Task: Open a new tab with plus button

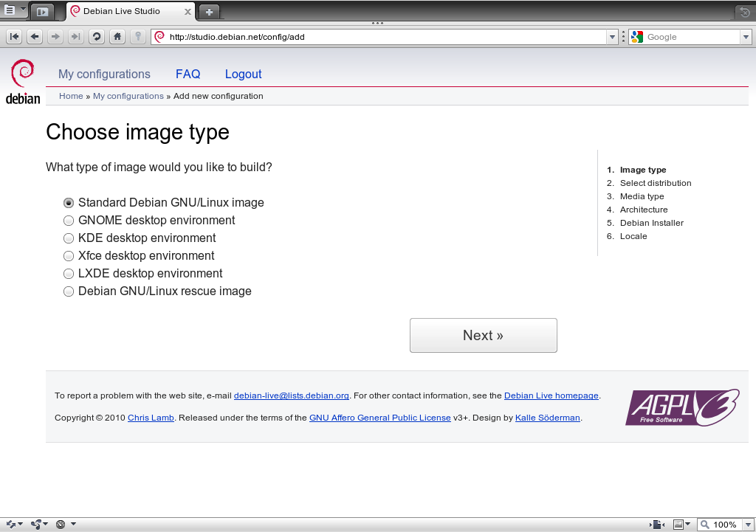Action: (x=209, y=12)
